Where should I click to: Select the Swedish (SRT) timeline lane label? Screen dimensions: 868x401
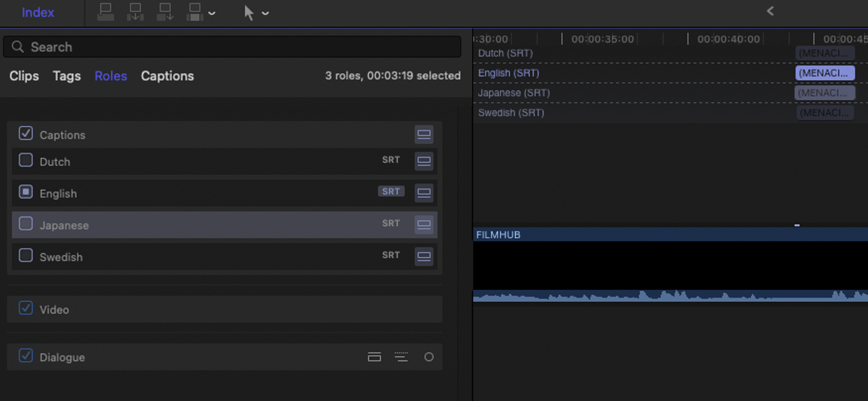tap(511, 112)
